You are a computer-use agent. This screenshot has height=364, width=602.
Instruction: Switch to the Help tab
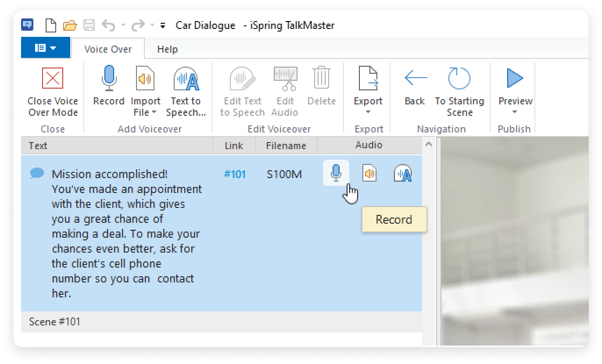tap(167, 49)
